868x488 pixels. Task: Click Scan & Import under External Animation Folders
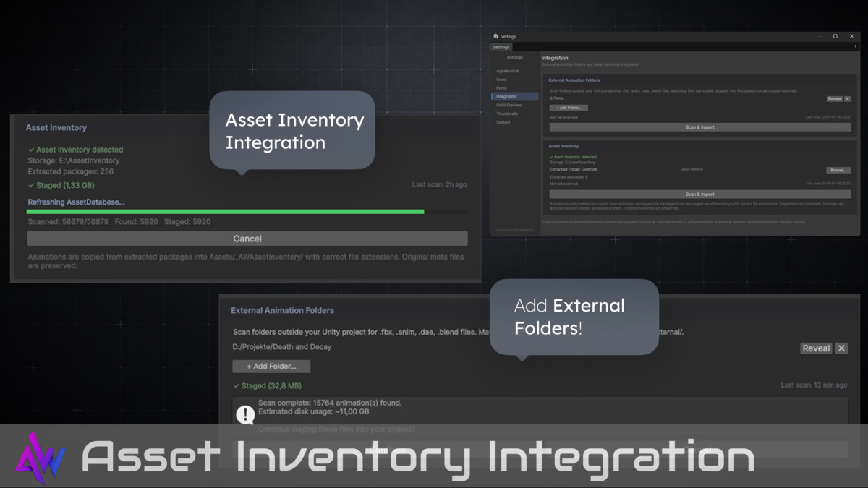coord(699,127)
